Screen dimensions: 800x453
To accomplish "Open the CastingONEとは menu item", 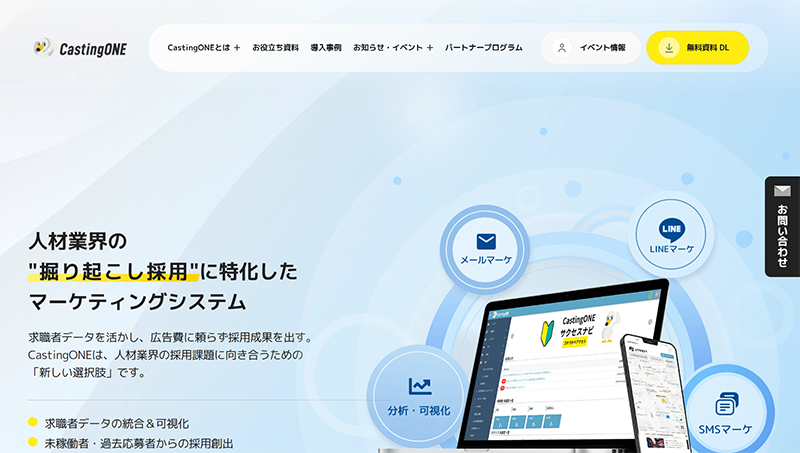I will (199, 47).
